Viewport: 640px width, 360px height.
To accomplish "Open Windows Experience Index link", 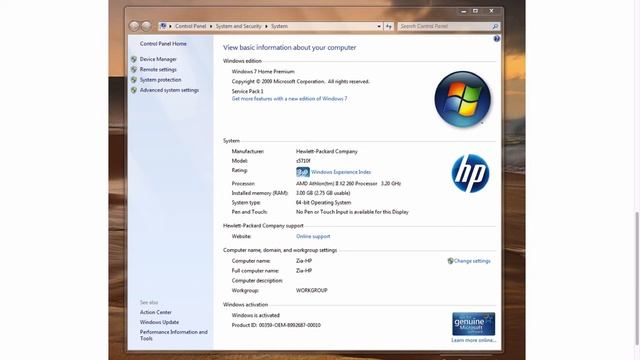I will click(341, 172).
